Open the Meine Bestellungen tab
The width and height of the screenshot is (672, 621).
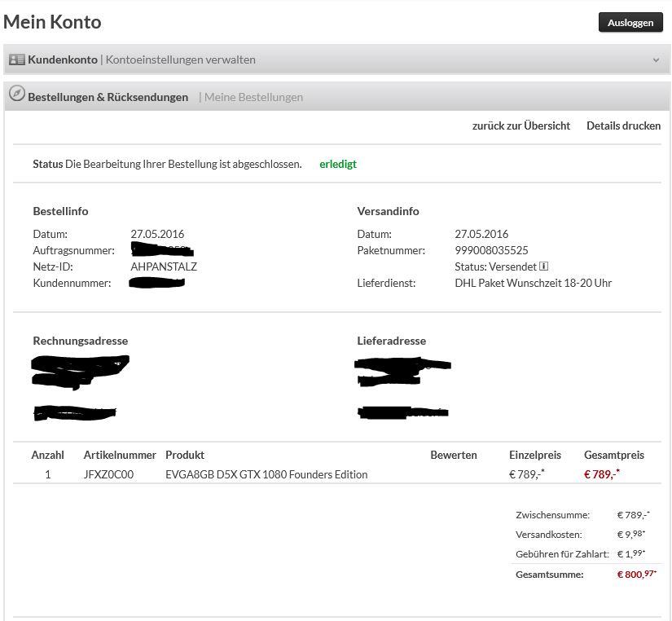pos(253,97)
